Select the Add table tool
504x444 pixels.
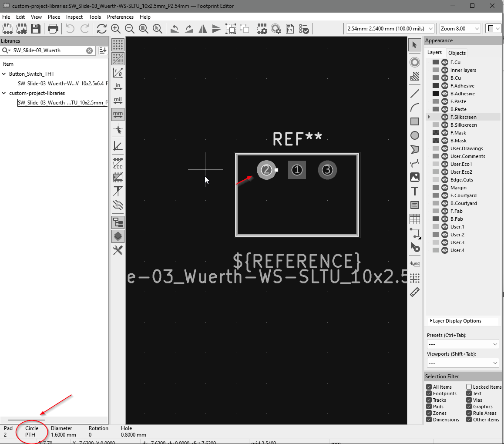415,219
